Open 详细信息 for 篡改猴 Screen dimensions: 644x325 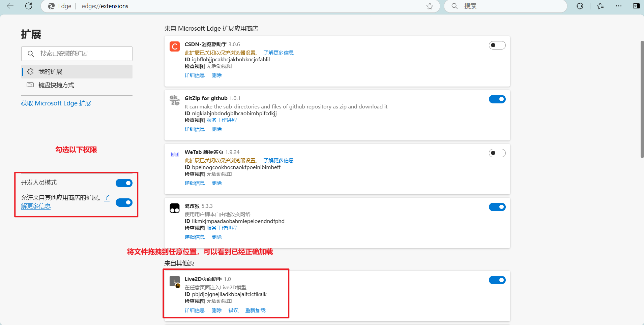click(x=195, y=237)
